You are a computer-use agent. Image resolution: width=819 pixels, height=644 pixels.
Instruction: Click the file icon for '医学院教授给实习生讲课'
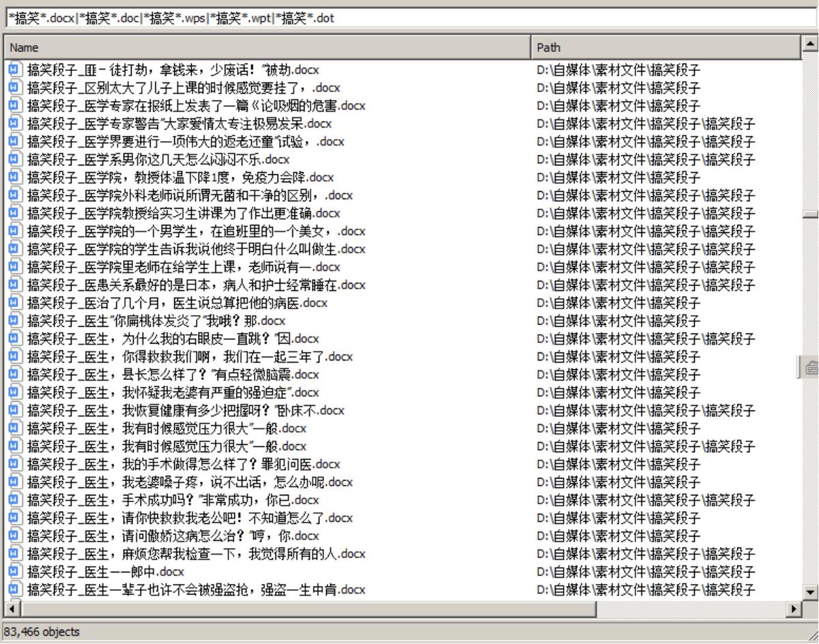[x=14, y=213]
